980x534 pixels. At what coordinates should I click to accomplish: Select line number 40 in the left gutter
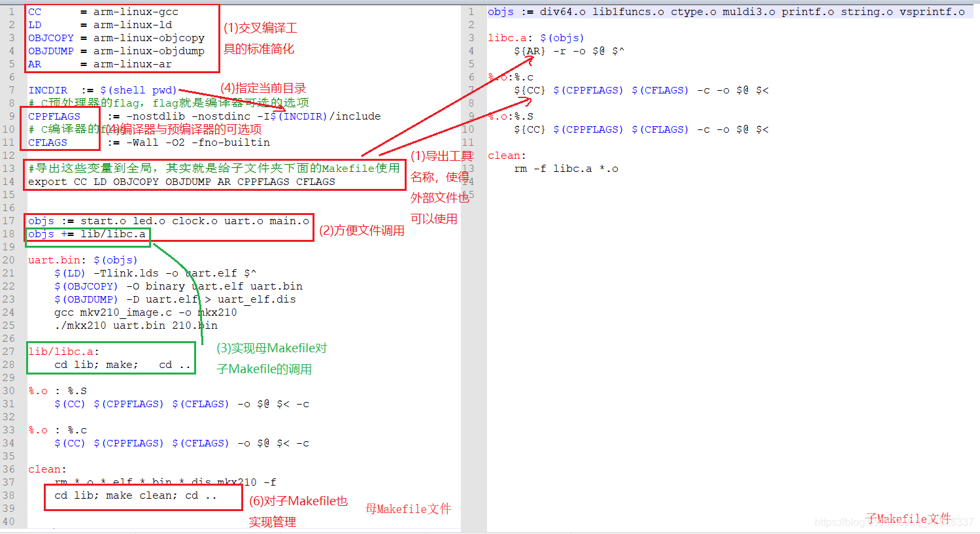click(x=8, y=522)
